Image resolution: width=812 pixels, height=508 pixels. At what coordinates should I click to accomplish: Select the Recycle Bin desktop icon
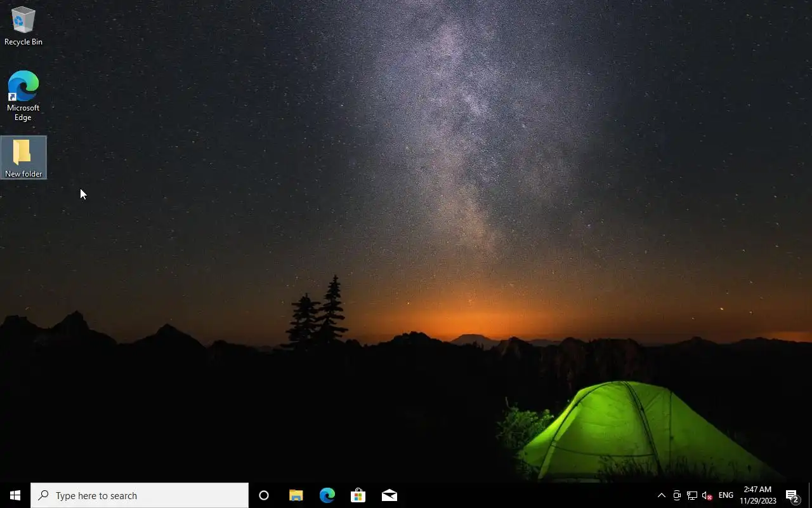click(23, 26)
